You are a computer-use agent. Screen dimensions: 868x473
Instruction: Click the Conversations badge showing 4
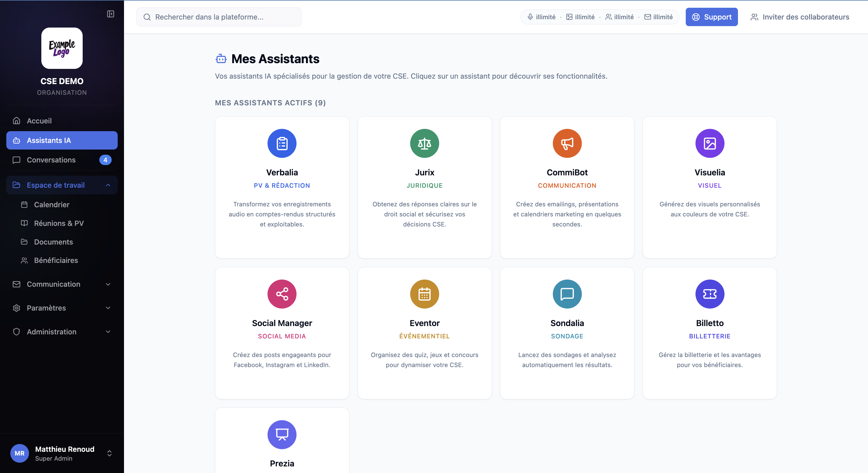105,160
